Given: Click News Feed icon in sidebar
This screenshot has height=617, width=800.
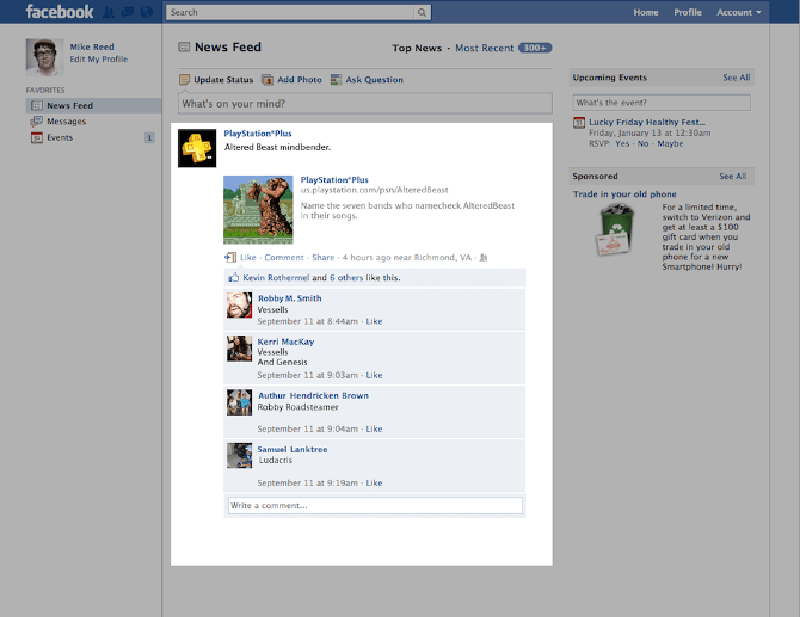Looking at the screenshot, I should coord(37,106).
